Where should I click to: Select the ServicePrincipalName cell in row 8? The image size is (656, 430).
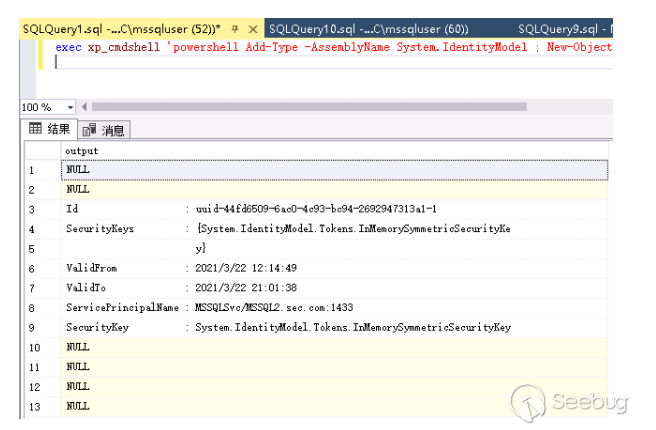click(x=334, y=308)
